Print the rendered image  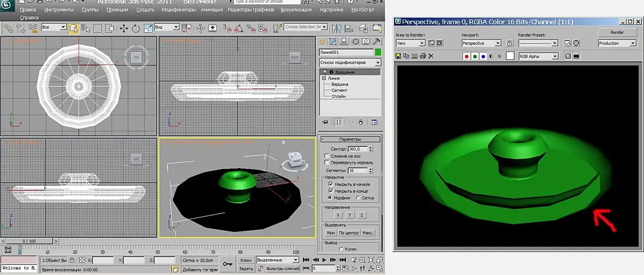[423, 56]
